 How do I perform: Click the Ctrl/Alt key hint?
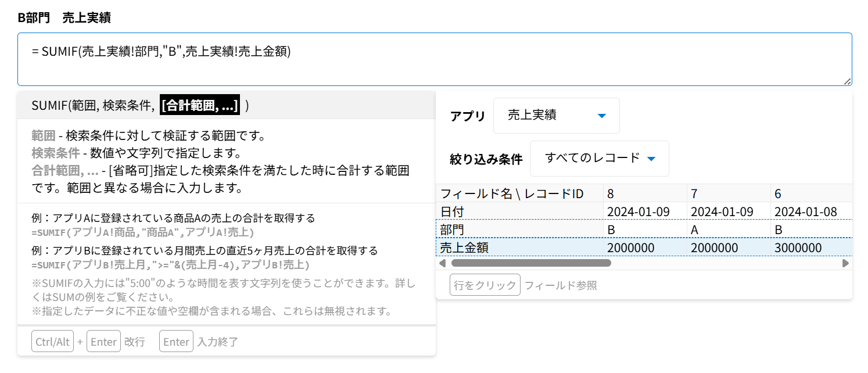tap(52, 342)
